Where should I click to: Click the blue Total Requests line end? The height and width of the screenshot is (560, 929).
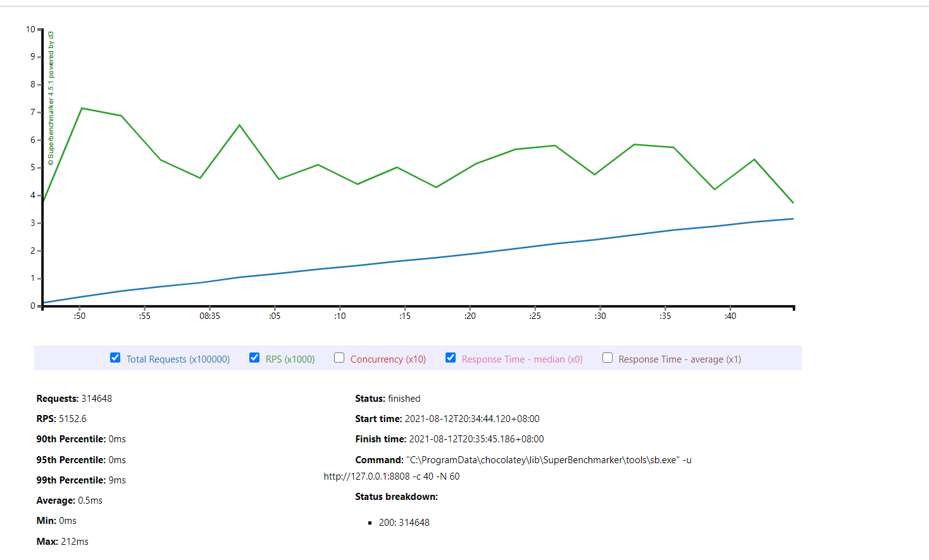point(793,219)
